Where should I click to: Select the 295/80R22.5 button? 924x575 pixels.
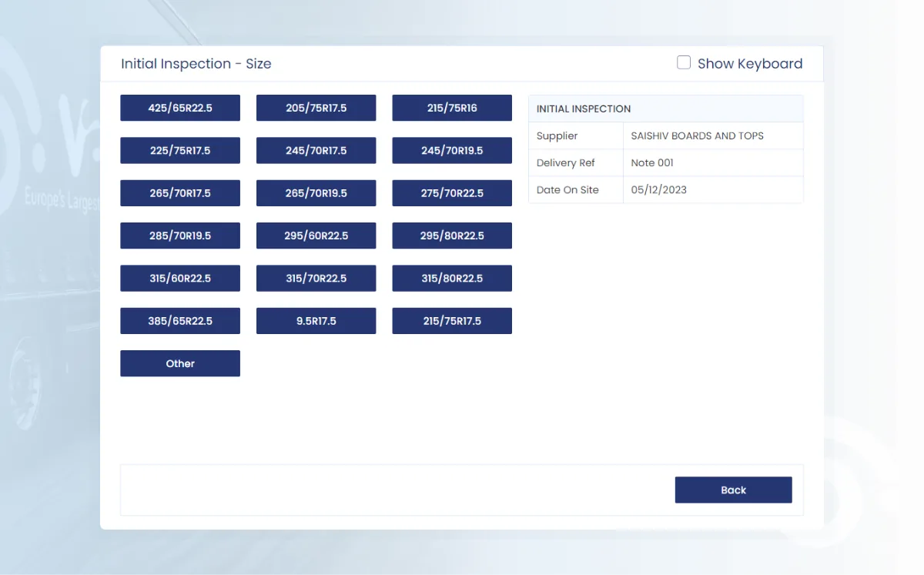point(452,236)
